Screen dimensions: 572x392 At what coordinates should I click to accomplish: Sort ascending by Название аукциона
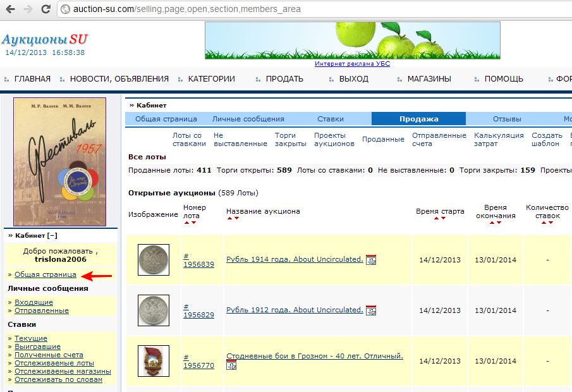tap(229, 219)
